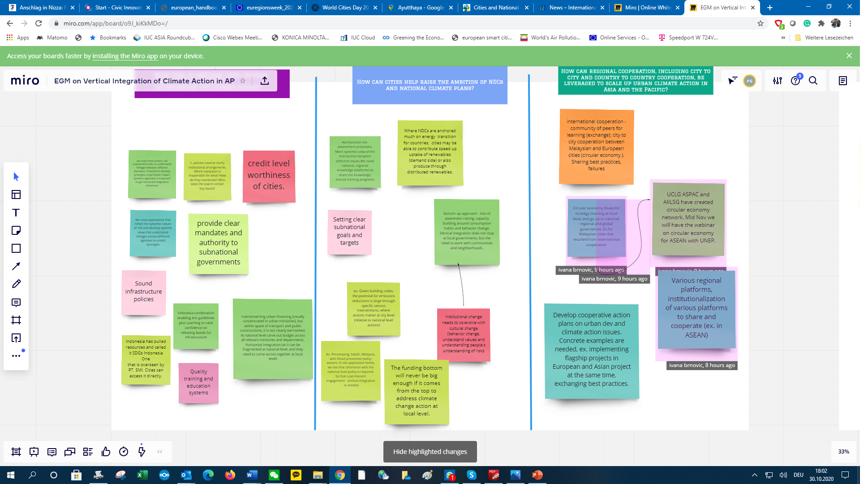This screenshot has height=484, width=868.
Task: Select the Sticky note tool
Action: pyautogui.click(x=16, y=230)
